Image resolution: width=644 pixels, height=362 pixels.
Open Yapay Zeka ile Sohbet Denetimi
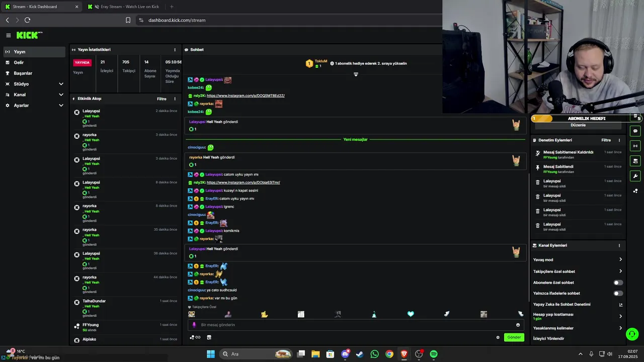click(578, 304)
